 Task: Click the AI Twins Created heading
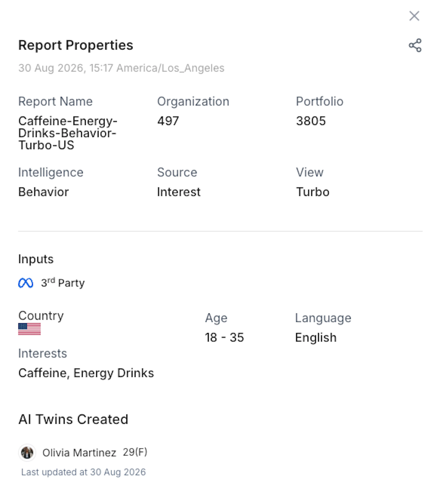73,419
